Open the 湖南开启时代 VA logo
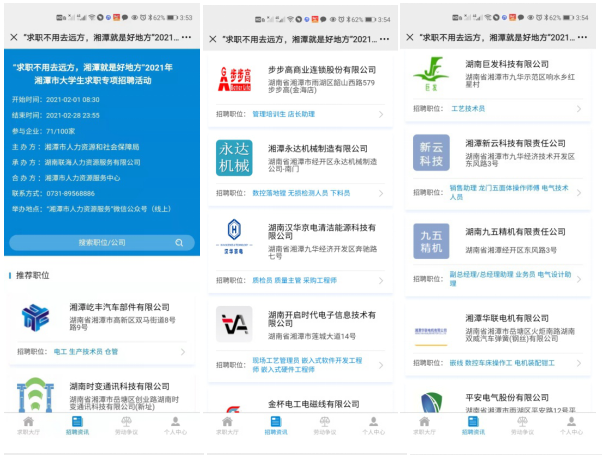 (234, 324)
